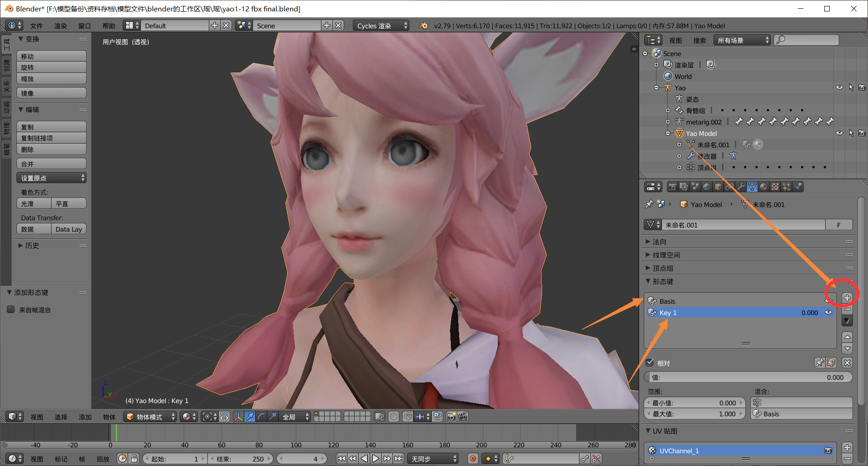This screenshot has width=868, height=466.
Task: Click the OpenGL render image camera icon
Action: [x=451, y=417]
